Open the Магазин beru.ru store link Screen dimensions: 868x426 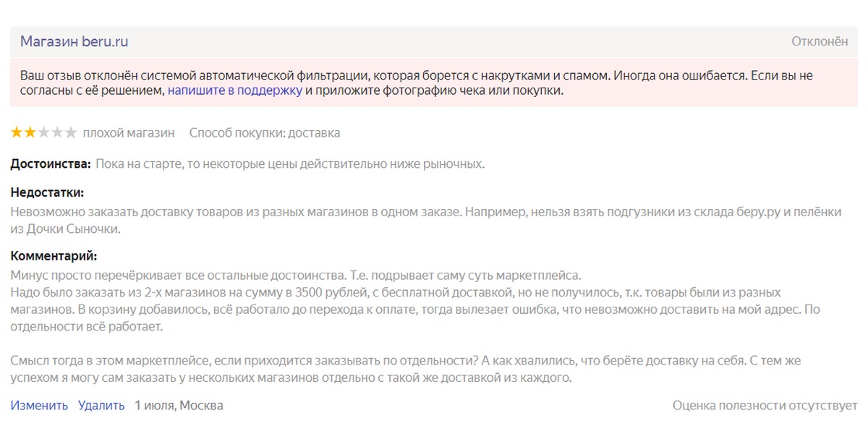click(x=74, y=41)
